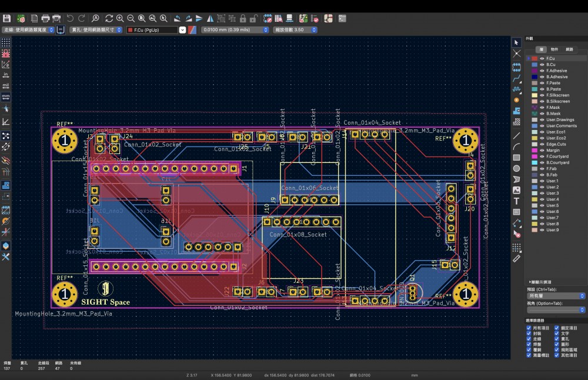Uncheck the 文字 selection filter checkbox

pos(556,334)
